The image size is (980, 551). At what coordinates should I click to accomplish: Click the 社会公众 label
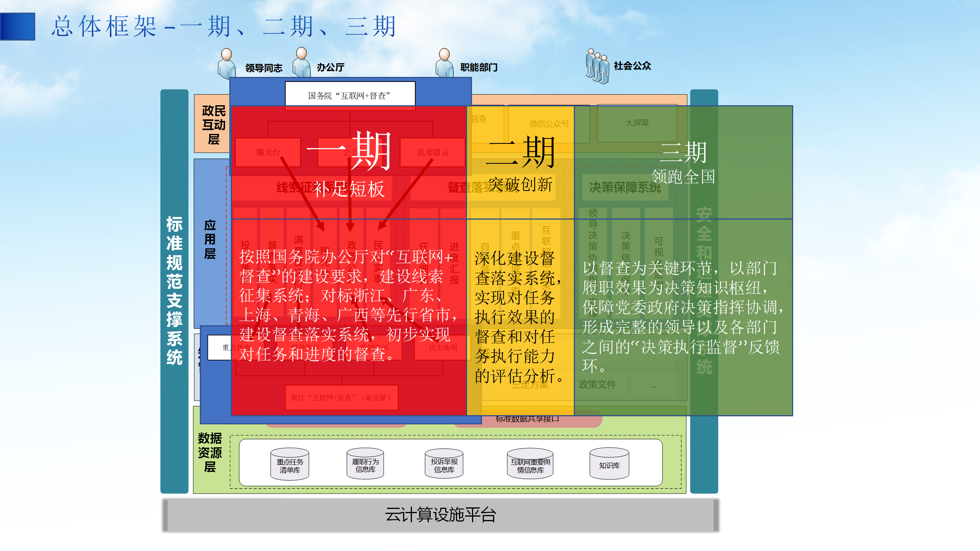coord(632,66)
